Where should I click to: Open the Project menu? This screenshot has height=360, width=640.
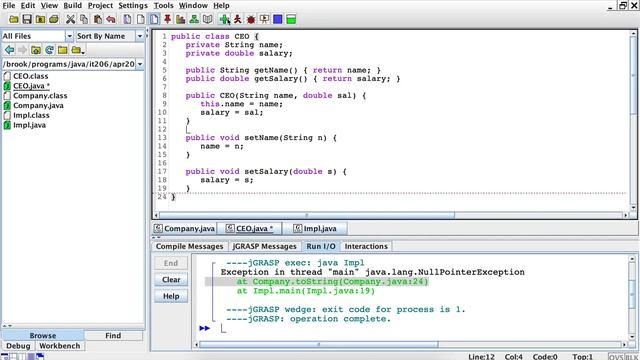coord(100,5)
